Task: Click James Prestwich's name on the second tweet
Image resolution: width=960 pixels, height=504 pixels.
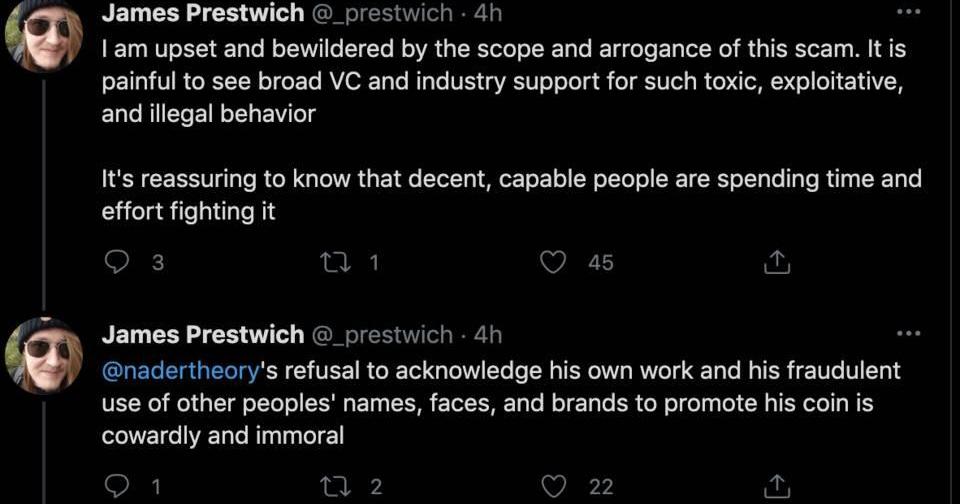Action: point(202,334)
